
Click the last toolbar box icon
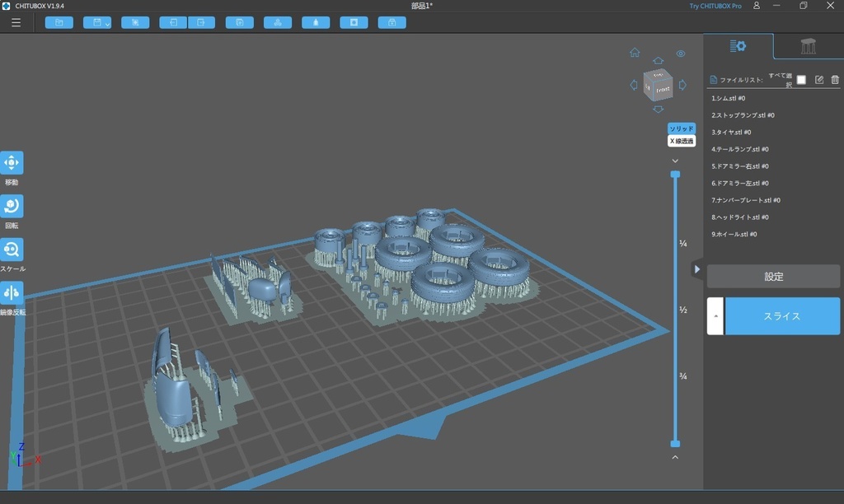pos(392,22)
